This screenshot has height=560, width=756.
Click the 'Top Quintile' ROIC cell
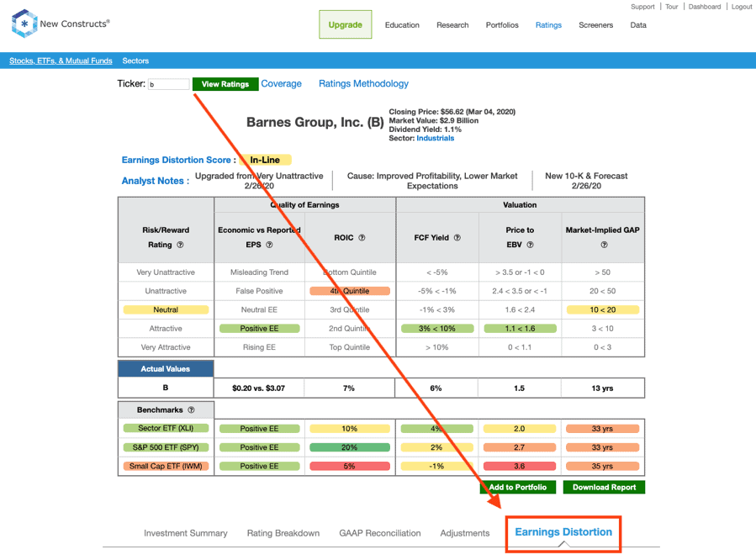point(350,347)
